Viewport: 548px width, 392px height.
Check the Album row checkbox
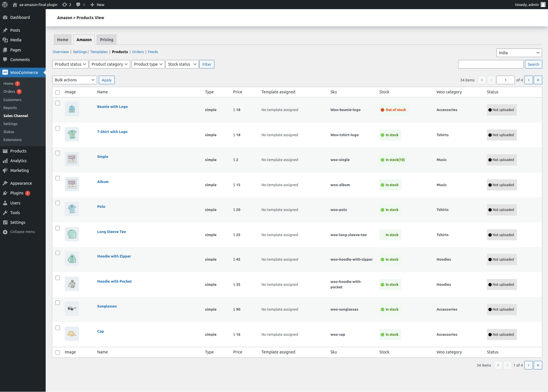click(58, 178)
